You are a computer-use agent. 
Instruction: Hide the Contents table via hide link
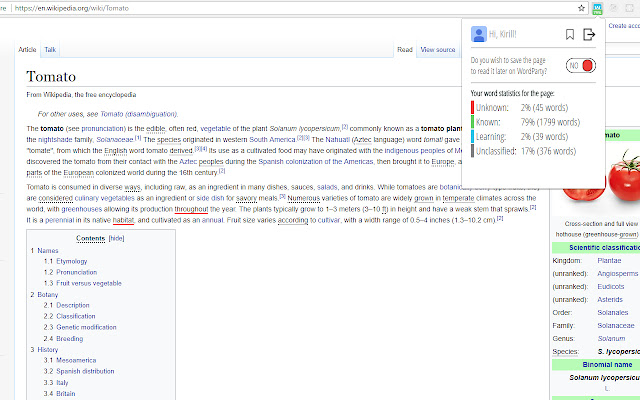pyautogui.click(x=116, y=238)
